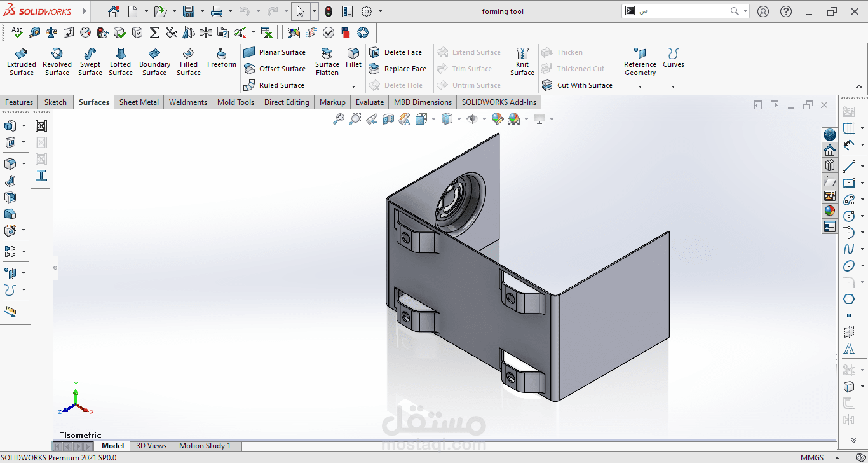The height and width of the screenshot is (463, 868).
Task: Expand the Curves dropdown arrow
Action: pyautogui.click(x=673, y=86)
